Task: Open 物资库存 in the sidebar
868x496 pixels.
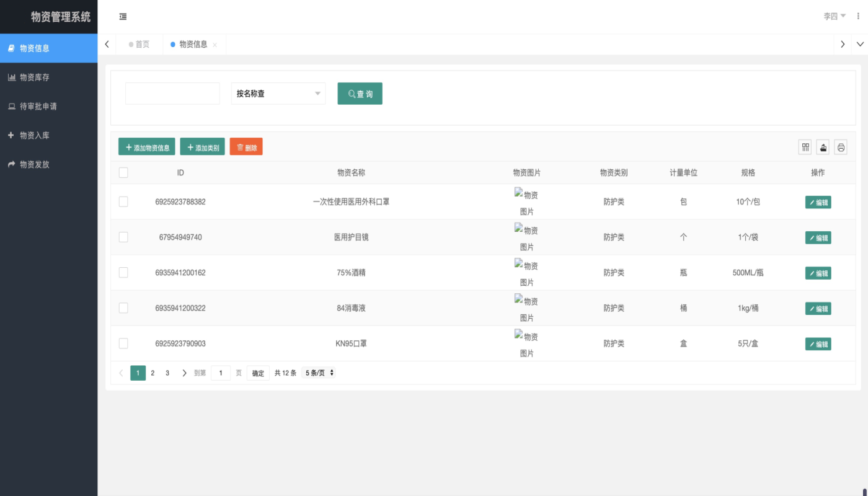Action: coord(48,77)
